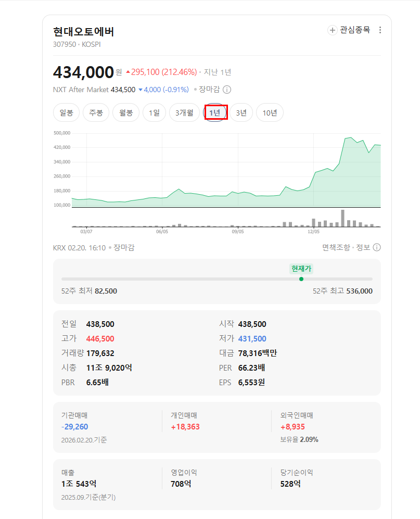Click the tallest volume bar in chart
The image size is (420, 519).
tap(342, 218)
